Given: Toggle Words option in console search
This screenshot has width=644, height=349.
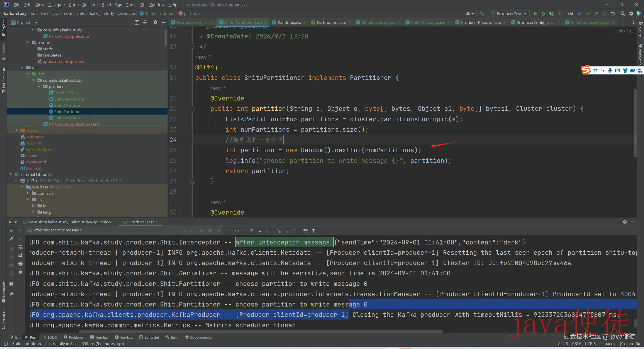Looking at the screenshot, I should pyautogui.click(x=210, y=231).
